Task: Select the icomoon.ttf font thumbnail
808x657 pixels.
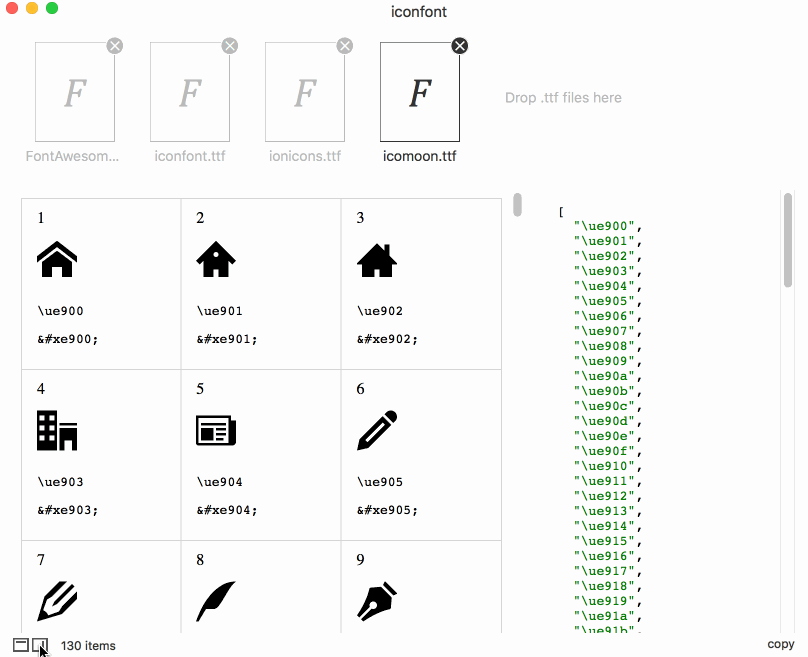Action: point(419,92)
